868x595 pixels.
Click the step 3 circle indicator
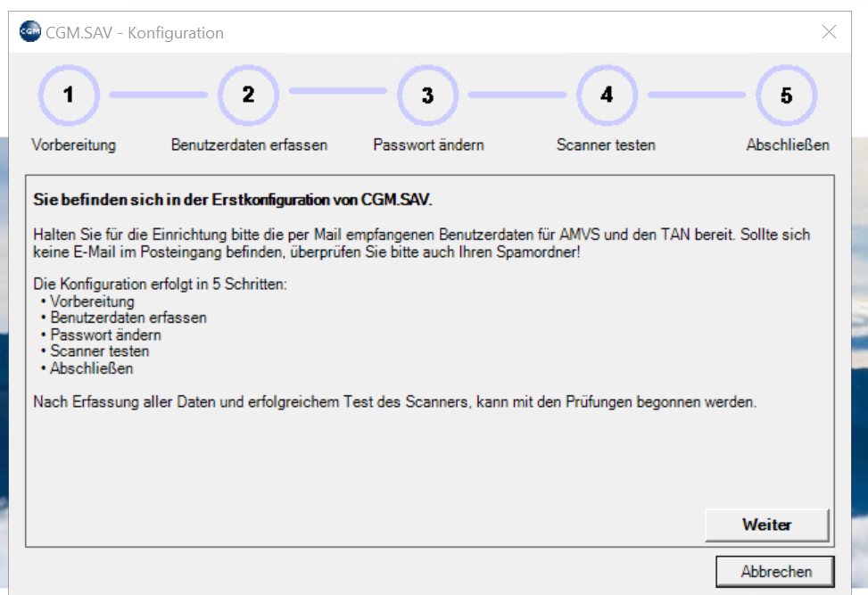(x=427, y=95)
